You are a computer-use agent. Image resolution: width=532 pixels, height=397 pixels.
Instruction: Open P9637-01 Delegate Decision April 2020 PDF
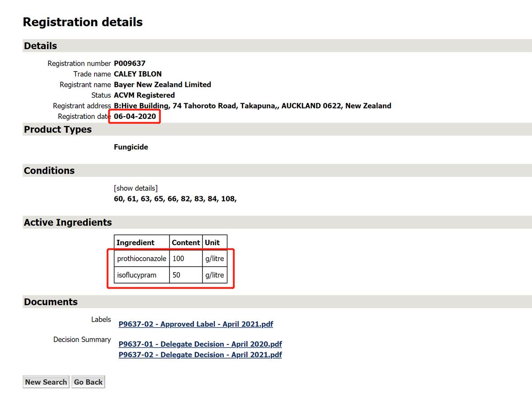pos(200,344)
